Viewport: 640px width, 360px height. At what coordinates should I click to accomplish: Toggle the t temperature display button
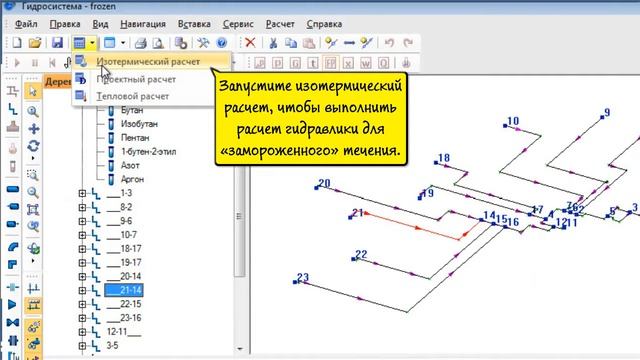313,63
